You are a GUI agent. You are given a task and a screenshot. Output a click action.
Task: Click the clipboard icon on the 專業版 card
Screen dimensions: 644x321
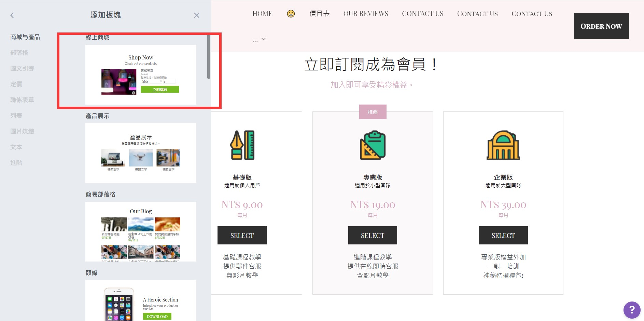click(x=373, y=145)
